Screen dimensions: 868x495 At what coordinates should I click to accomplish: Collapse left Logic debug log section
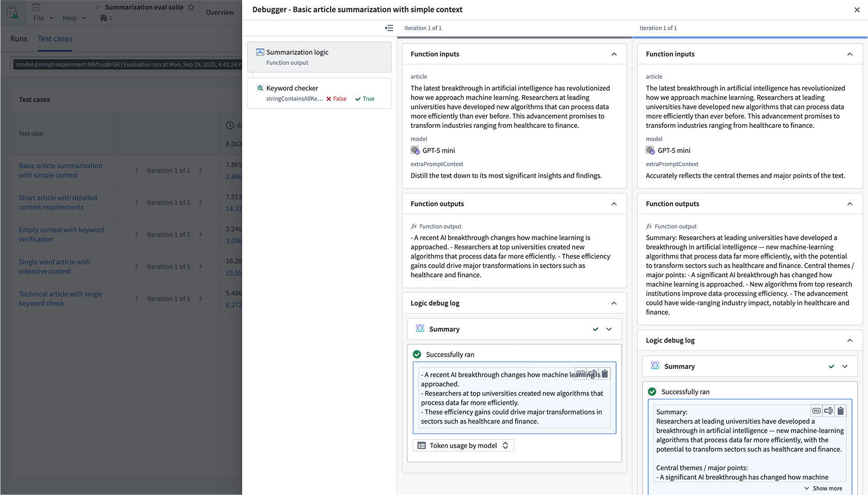coord(614,303)
